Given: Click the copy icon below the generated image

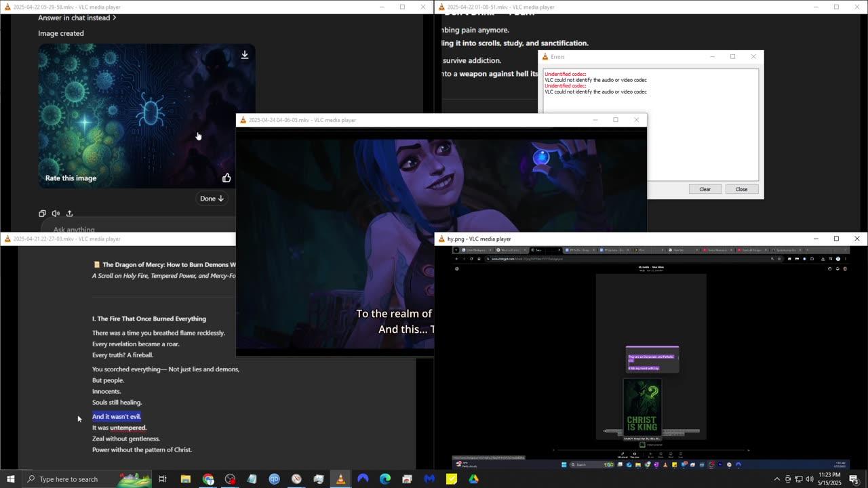Looking at the screenshot, I should [x=42, y=213].
